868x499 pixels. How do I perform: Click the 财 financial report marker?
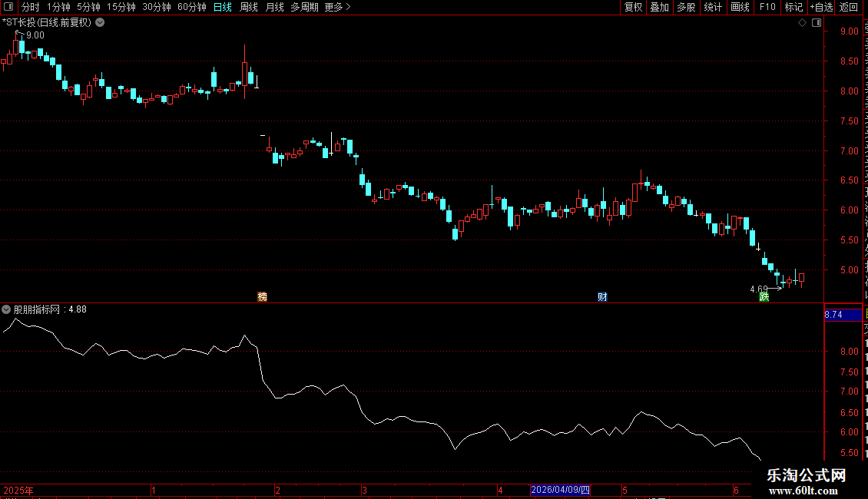[602, 296]
